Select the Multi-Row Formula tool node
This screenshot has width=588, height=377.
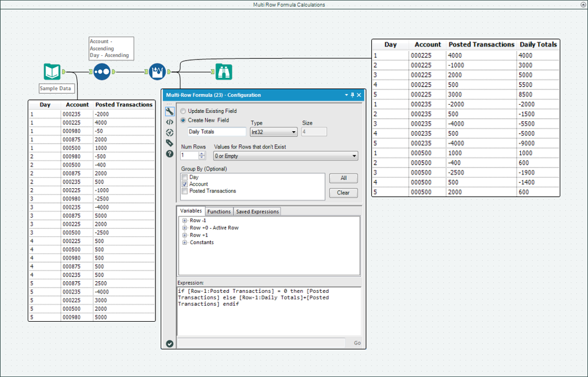click(157, 72)
